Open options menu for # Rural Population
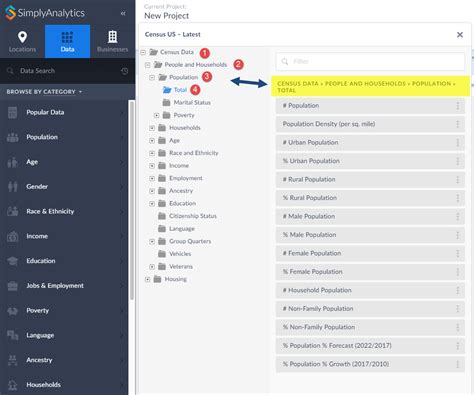 click(x=458, y=180)
